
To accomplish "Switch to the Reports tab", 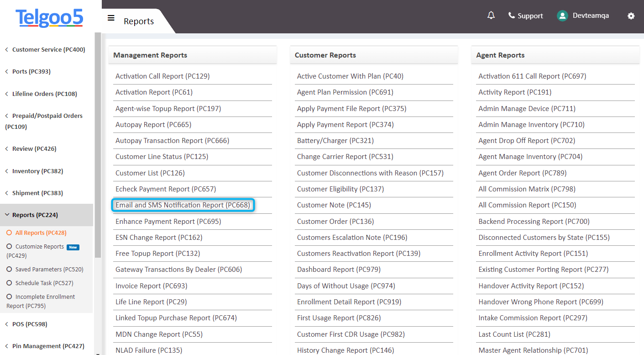I will click(138, 21).
